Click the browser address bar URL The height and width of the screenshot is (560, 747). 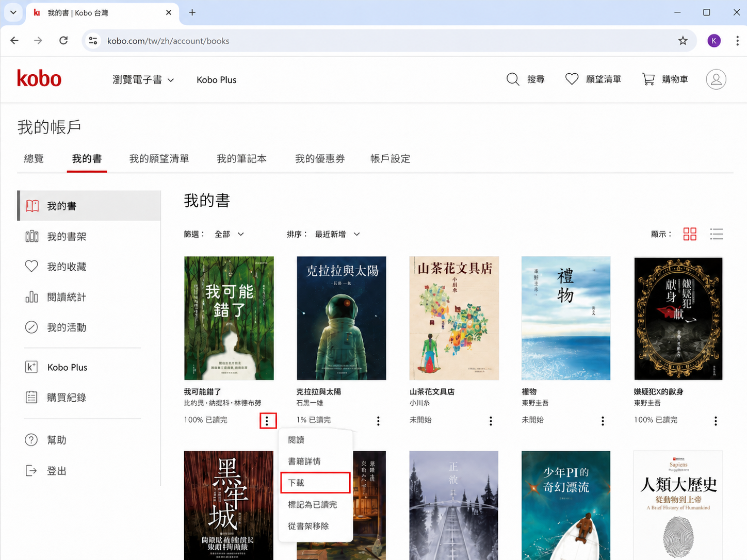click(x=168, y=41)
